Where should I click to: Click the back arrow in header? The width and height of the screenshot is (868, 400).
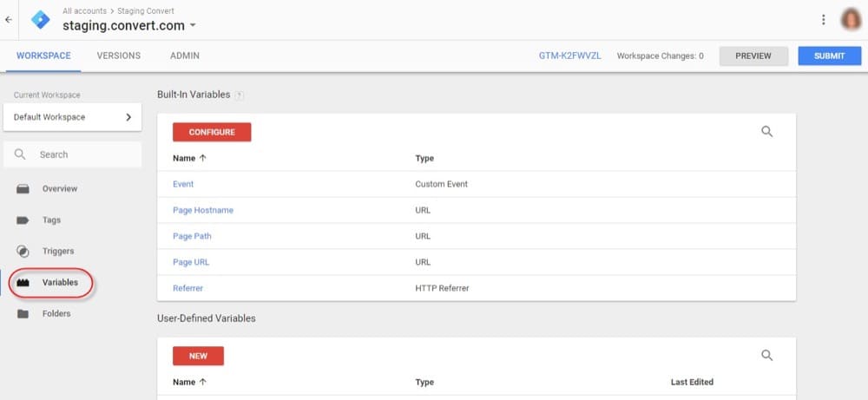point(9,19)
